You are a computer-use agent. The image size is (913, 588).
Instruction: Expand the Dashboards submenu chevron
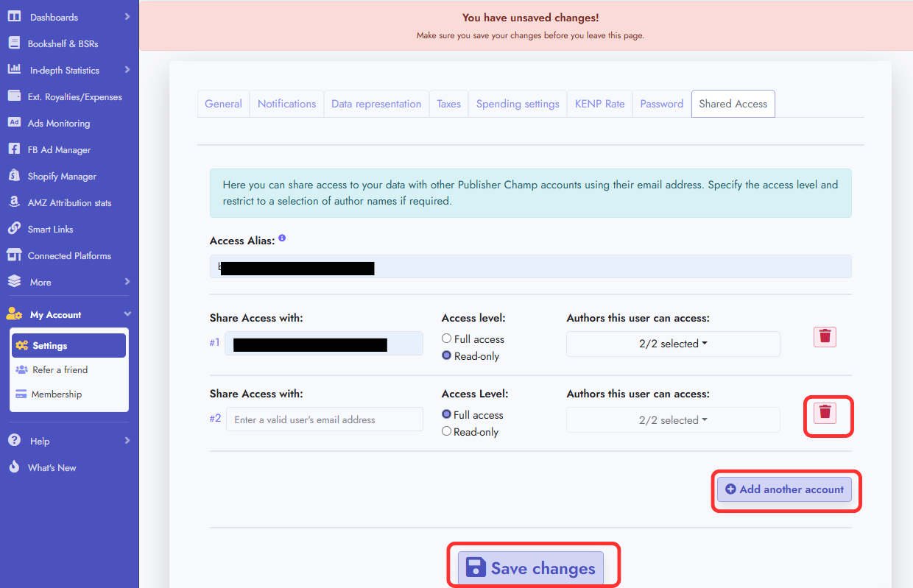(127, 16)
